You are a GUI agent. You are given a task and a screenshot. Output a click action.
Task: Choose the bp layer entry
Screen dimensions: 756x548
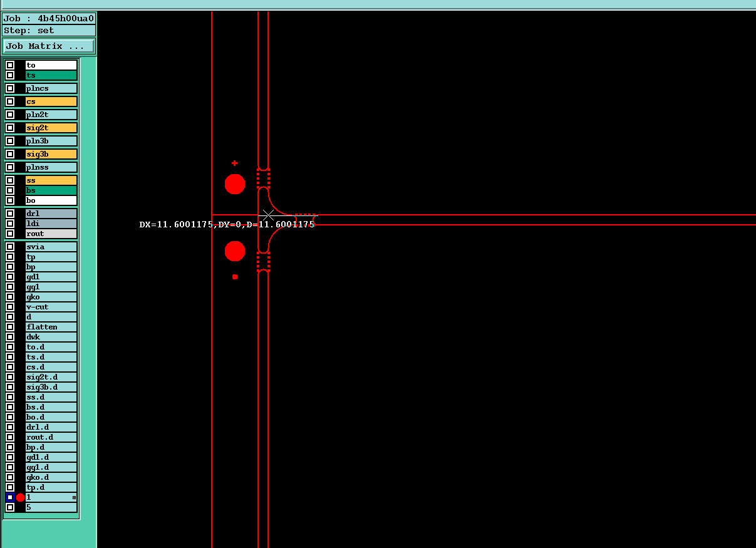[51, 267]
